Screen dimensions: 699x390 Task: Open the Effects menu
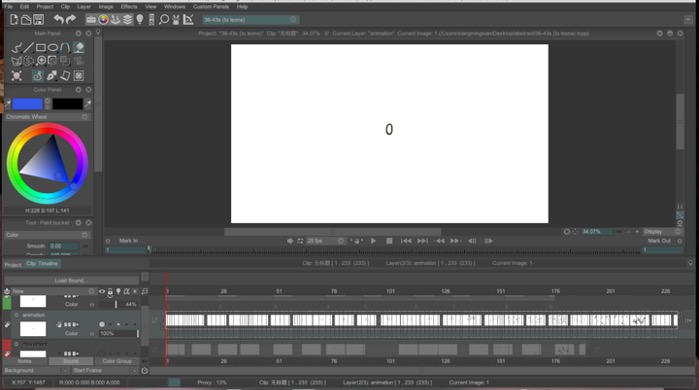click(x=129, y=7)
